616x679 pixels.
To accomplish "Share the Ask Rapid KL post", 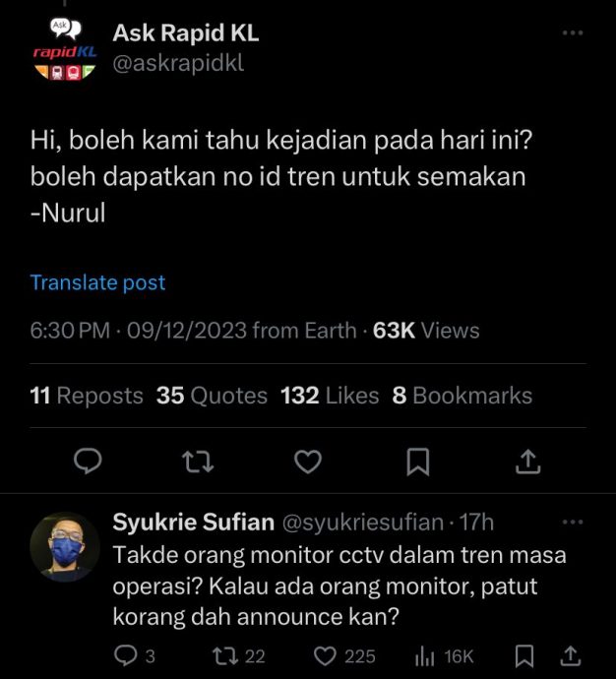I will [526, 460].
